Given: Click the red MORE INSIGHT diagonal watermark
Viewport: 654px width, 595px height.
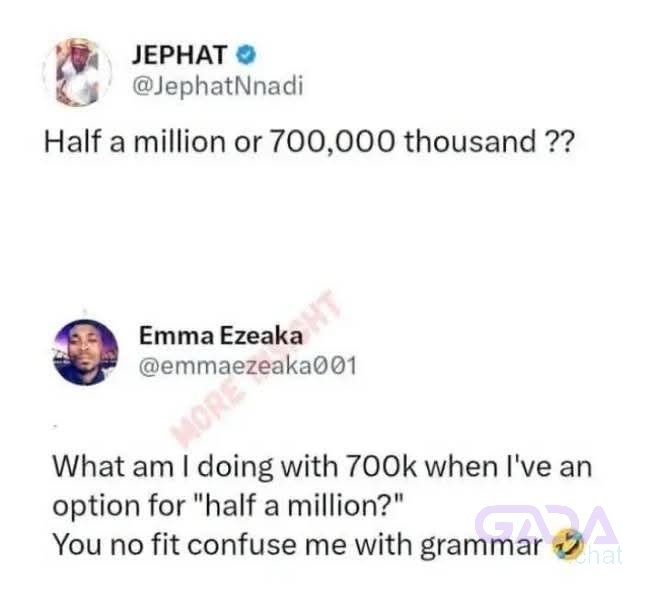Looking at the screenshot, I should click(x=255, y=369).
